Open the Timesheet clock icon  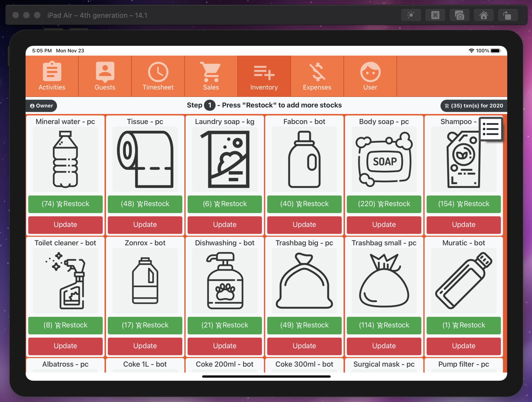click(158, 72)
